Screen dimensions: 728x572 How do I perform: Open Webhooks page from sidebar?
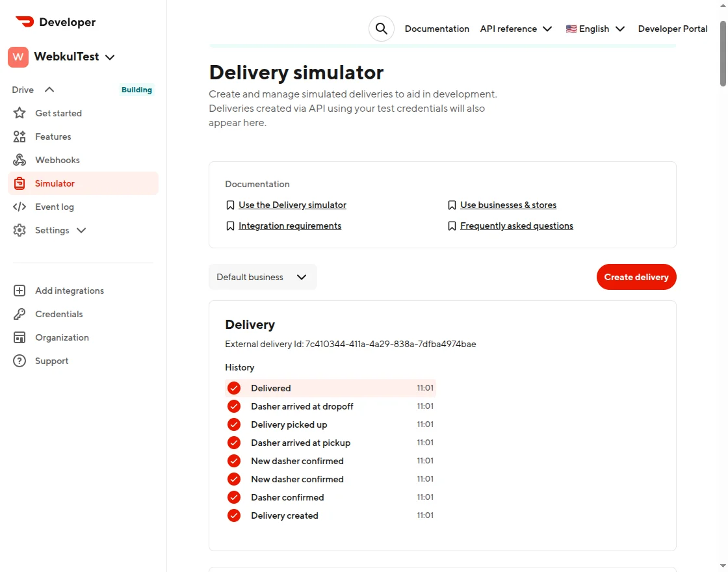pyautogui.click(x=57, y=160)
